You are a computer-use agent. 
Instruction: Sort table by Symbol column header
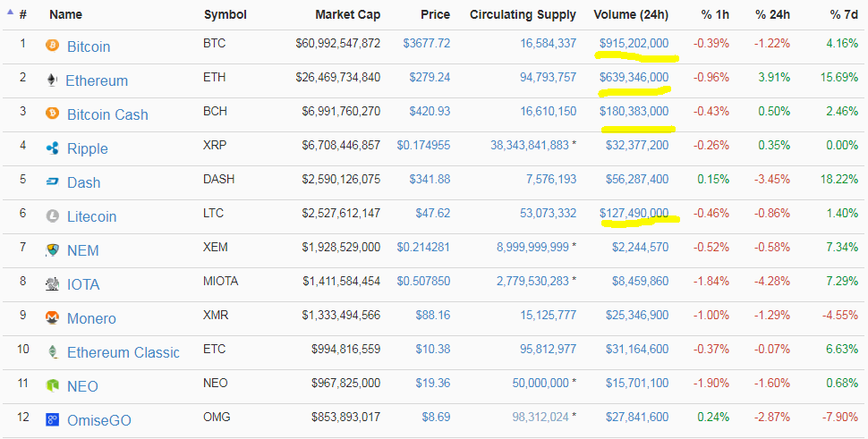[x=226, y=15]
